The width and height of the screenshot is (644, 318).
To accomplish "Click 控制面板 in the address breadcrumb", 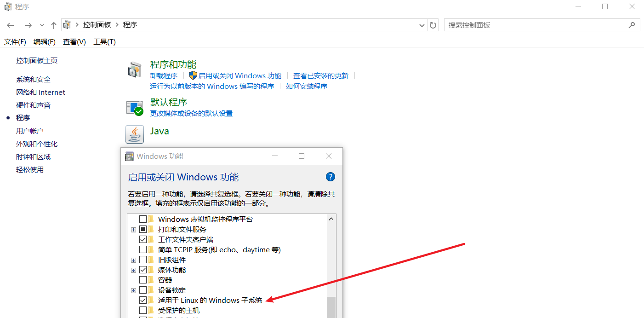I will [x=97, y=25].
